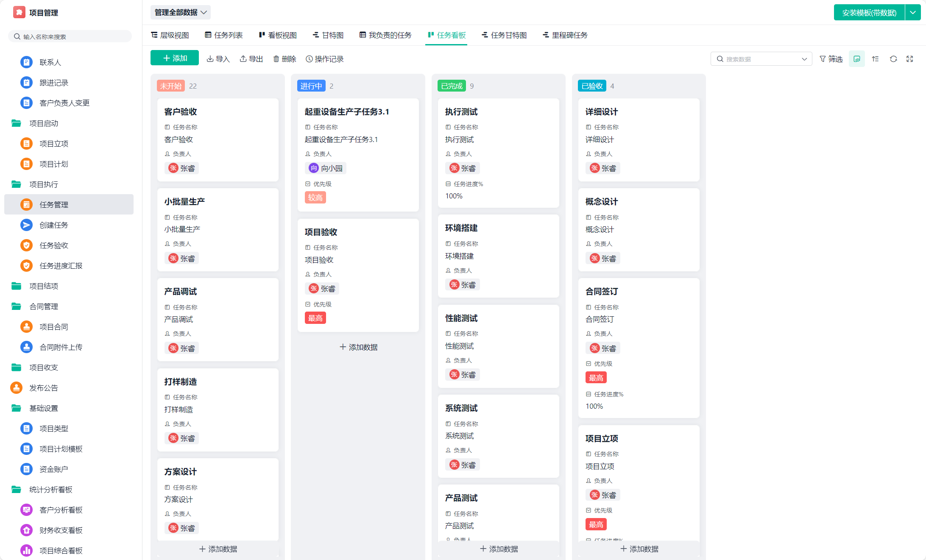Screen dimensions: 926x560
Task: Open the 合同附件上传 person icon
Action: tap(26, 347)
